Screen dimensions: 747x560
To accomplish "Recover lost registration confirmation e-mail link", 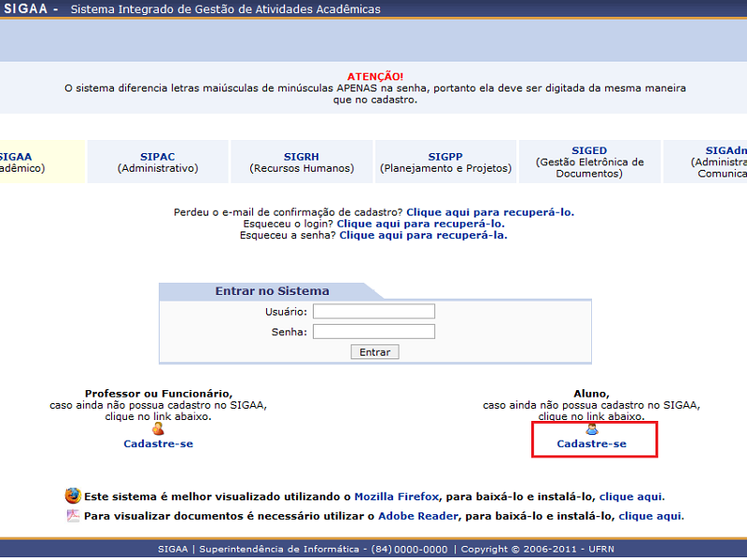I will (x=489, y=213).
